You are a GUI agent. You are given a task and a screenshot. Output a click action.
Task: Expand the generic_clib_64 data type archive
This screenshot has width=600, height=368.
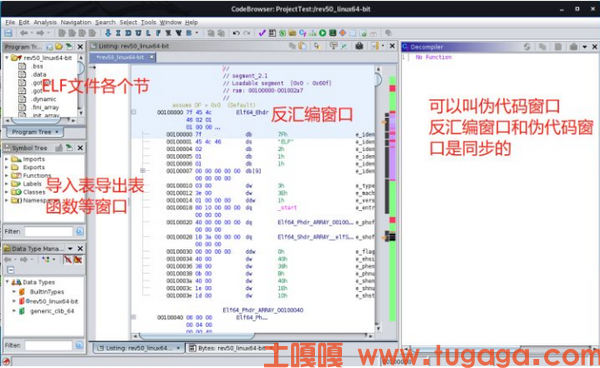click(14, 311)
